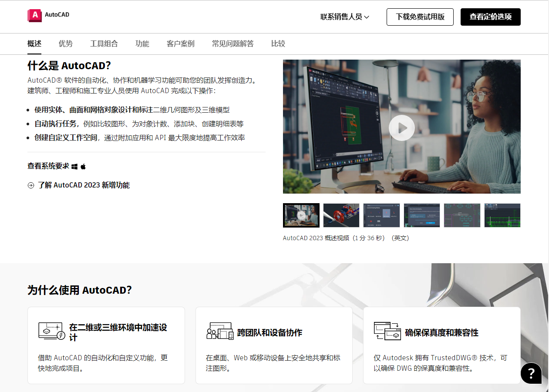
Task: Play the AutoCAD 2023 overview video
Action: click(x=401, y=127)
